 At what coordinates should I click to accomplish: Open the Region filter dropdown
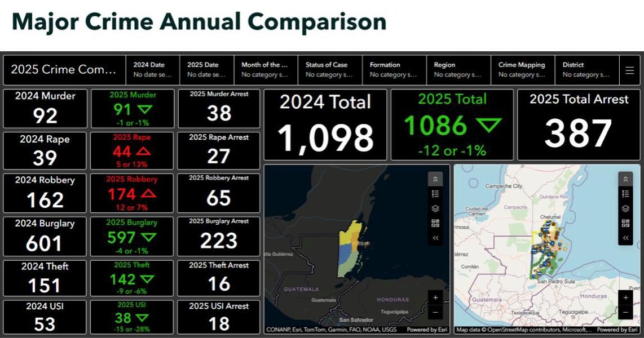pos(458,70)
